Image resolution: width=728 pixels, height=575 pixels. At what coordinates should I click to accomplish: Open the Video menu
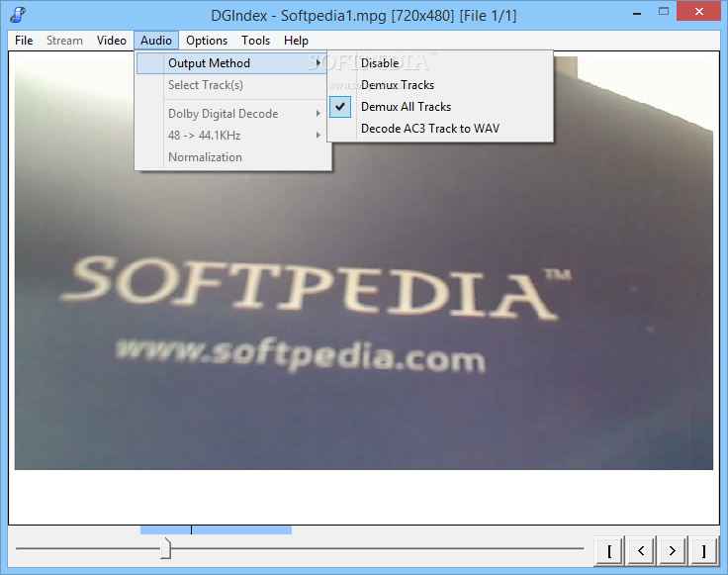point(112,41)
